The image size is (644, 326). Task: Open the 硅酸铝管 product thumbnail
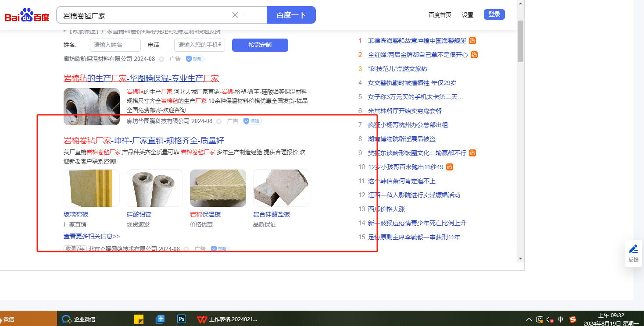[155, 188]
